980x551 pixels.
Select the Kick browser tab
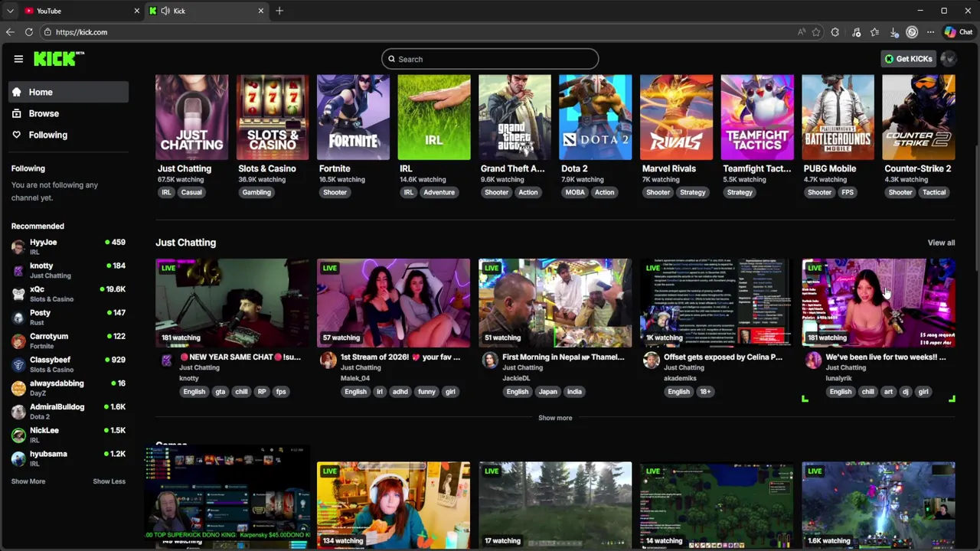(x=206, y=11)
